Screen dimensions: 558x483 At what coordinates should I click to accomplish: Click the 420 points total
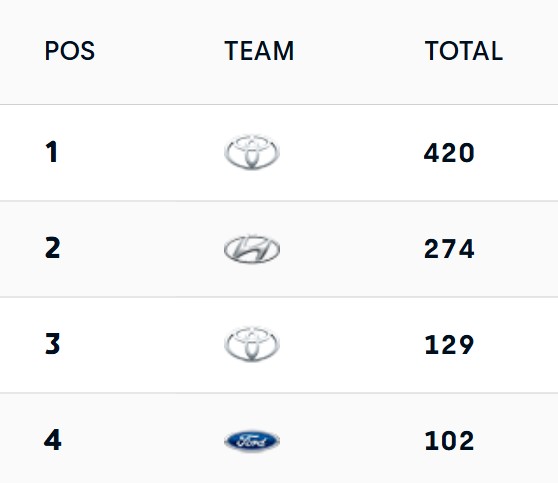(449, 153)
